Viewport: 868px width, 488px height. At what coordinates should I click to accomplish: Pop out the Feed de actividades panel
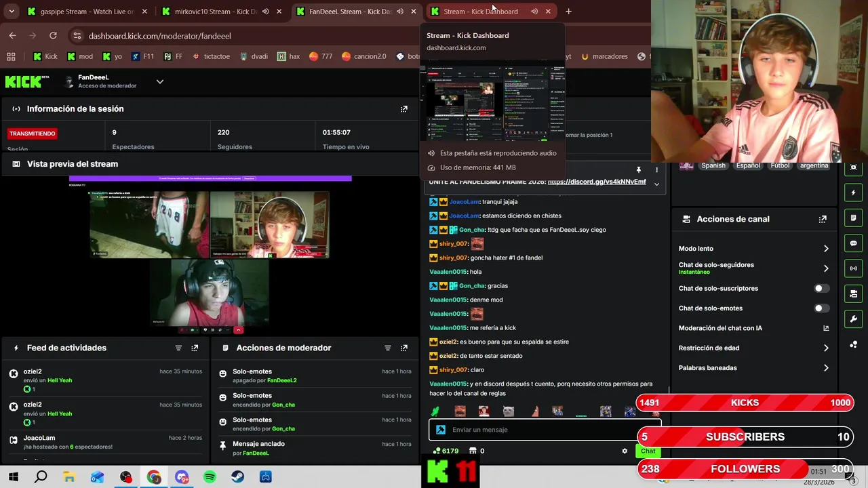(x=195, y=348)
